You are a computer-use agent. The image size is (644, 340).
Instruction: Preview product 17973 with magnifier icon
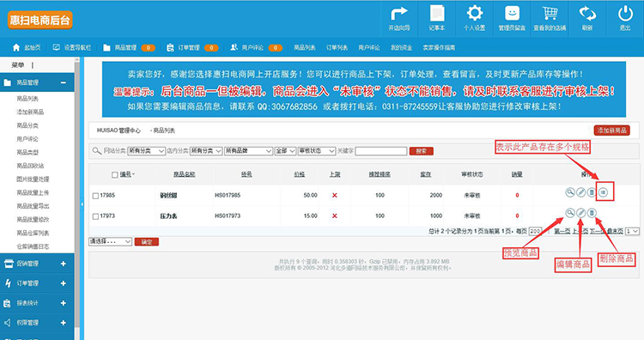[x=569, y=213]
